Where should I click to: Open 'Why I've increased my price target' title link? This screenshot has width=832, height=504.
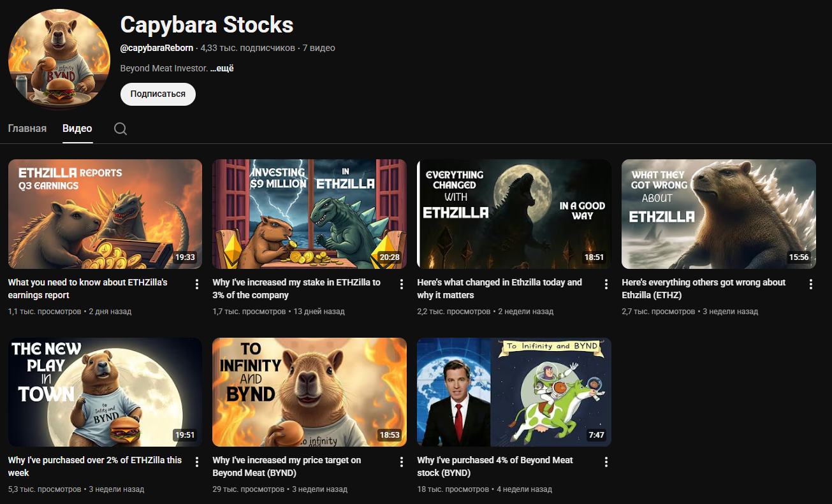tap(287, 466)
